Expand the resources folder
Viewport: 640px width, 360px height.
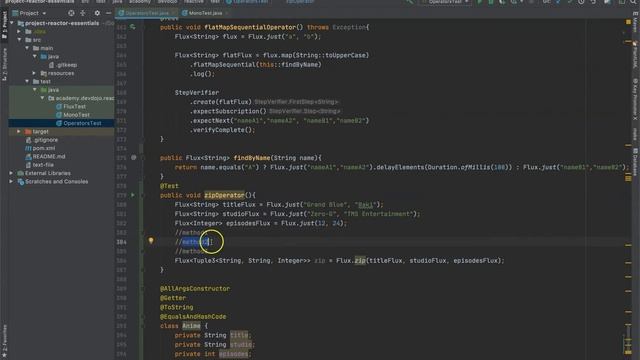point(35,73)
